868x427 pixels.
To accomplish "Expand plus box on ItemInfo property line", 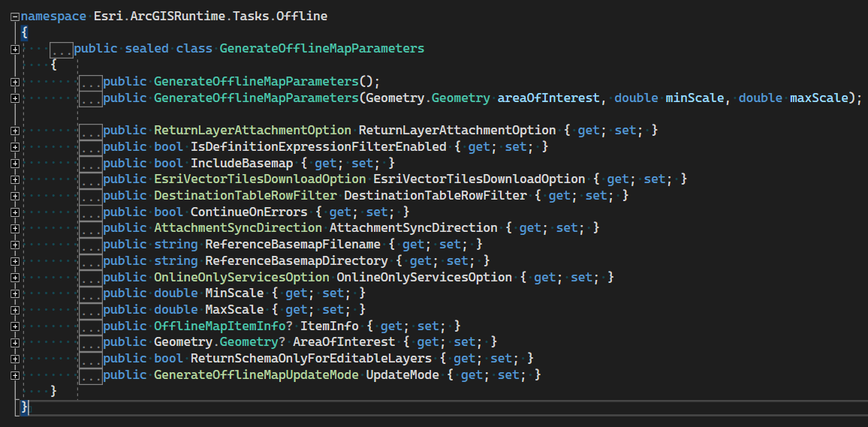I will (x=15, y=326).
